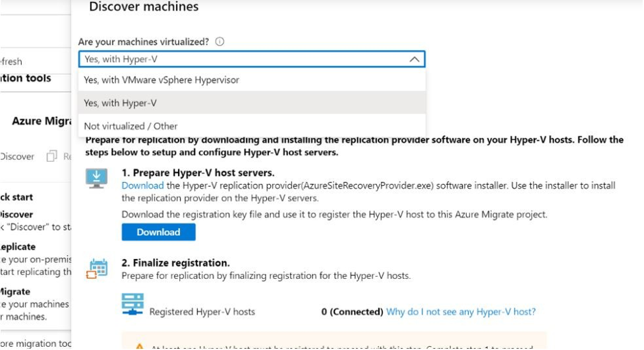644x350 pixels.
Task: Open Why do I not see any Hyper-V host link
Action: coord(461,312)
